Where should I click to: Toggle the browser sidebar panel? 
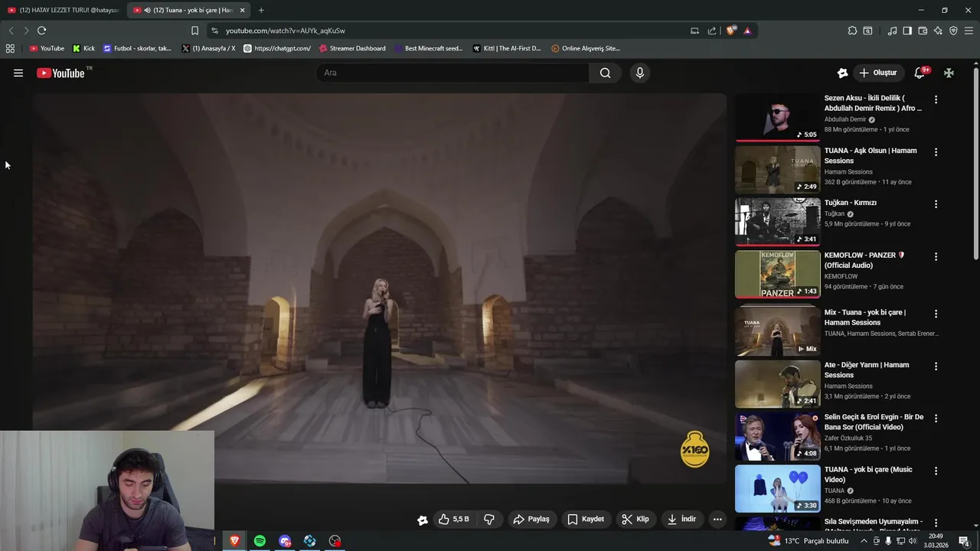[907, 31]
